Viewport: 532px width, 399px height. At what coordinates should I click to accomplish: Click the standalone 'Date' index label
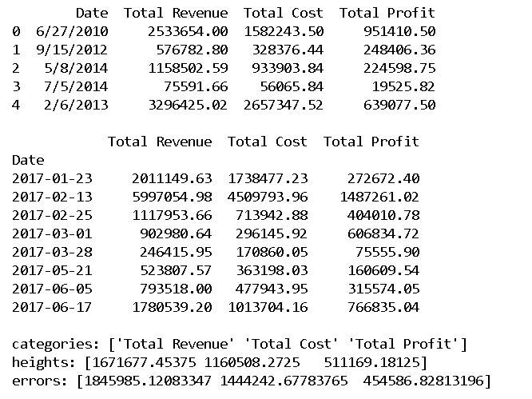tap(28, 160)
